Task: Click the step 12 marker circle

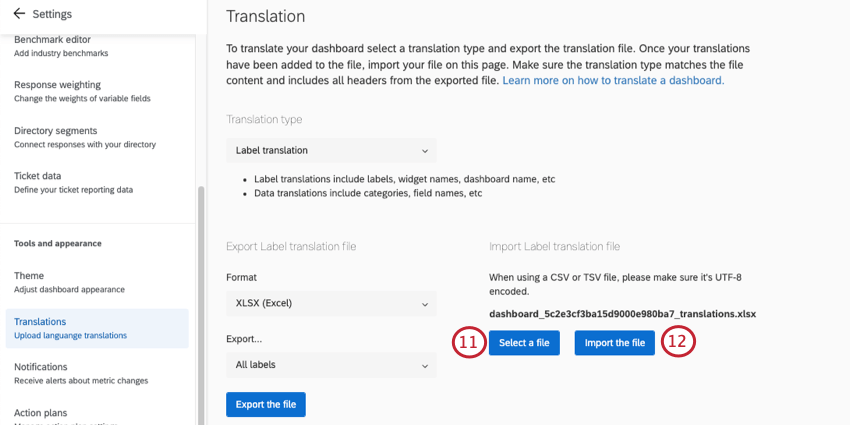Action: [678, 343]
